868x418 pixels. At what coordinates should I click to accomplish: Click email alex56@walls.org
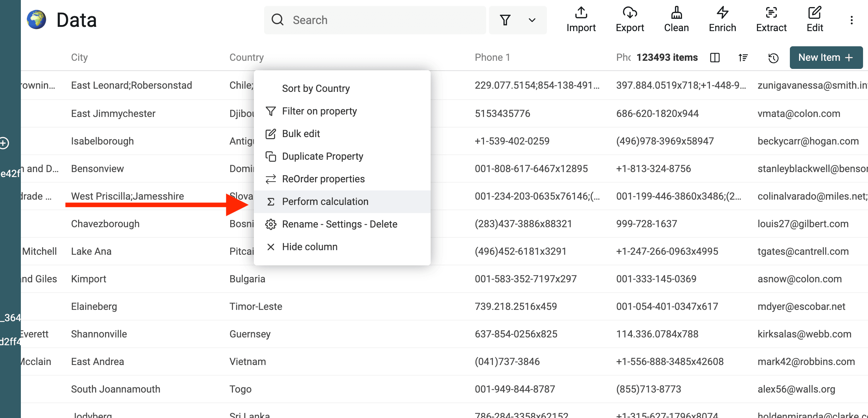pyautogui.click(x=796, y=389)
